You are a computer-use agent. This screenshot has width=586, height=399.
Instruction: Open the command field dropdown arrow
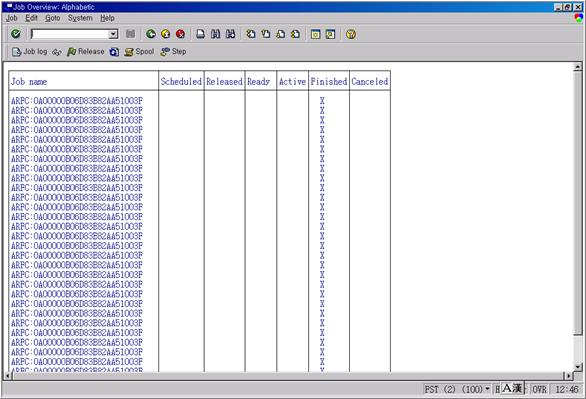tap(113, 34)
